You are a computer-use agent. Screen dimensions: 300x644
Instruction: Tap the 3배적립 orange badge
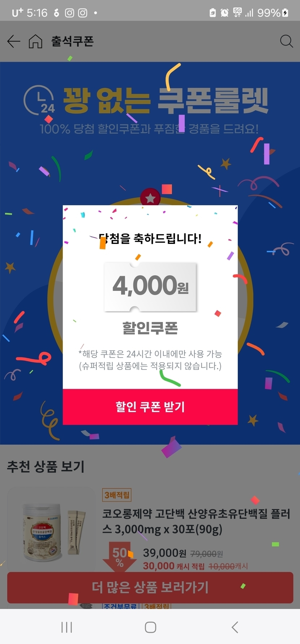coord(116,495)
